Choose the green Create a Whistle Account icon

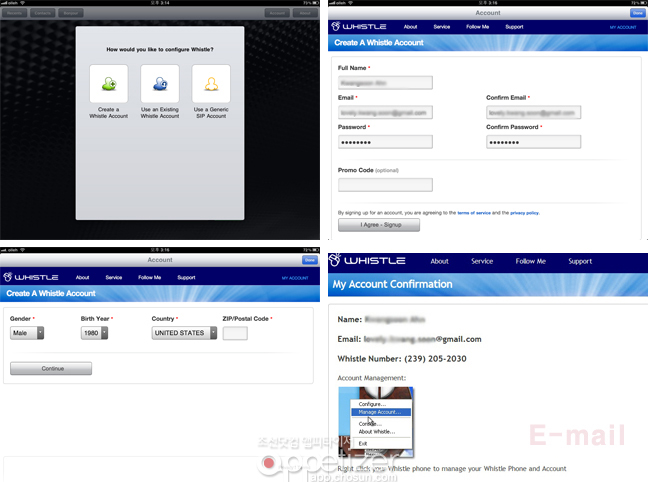[109, 84]
